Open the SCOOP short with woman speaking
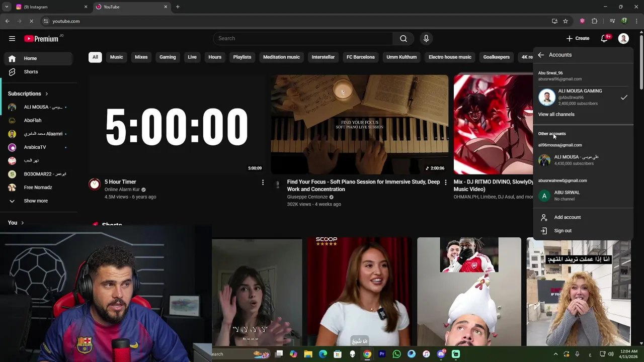644x362 pixels. (360, 292)
